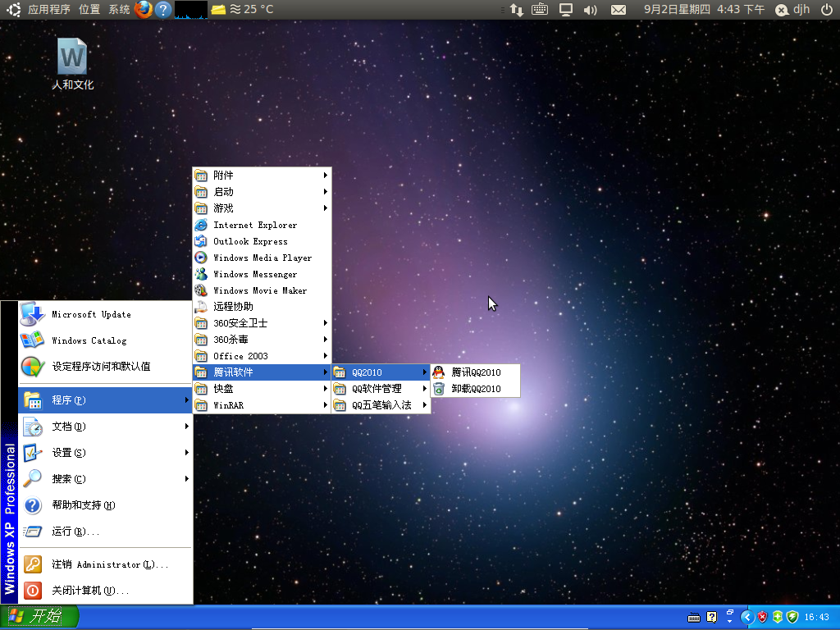Click the power shutdown icon in top panel
This screenshot has height=630, width=840.
pos(827,9)
